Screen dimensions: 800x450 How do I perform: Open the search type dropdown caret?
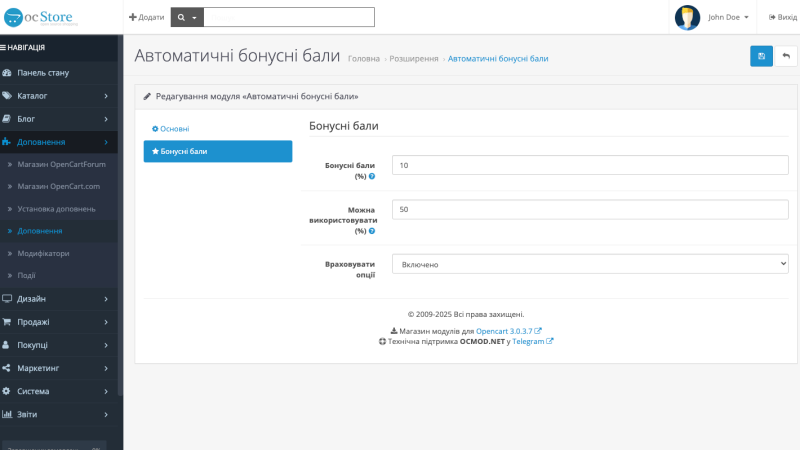pos(194,18)
